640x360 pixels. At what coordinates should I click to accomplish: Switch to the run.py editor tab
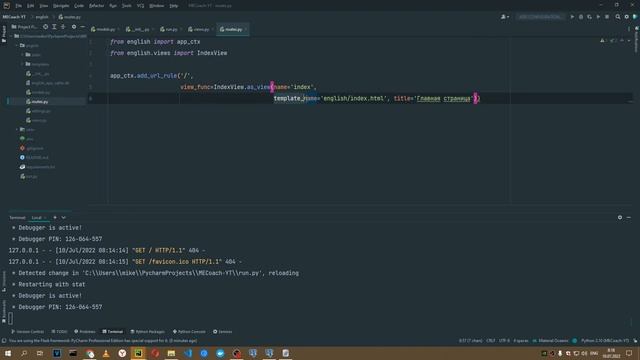[171, 29]
